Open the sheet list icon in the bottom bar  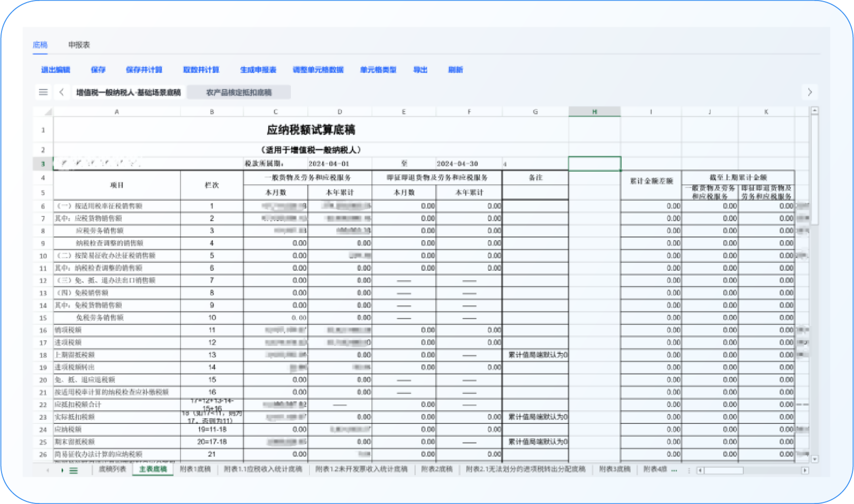click(x=74, y=470)
